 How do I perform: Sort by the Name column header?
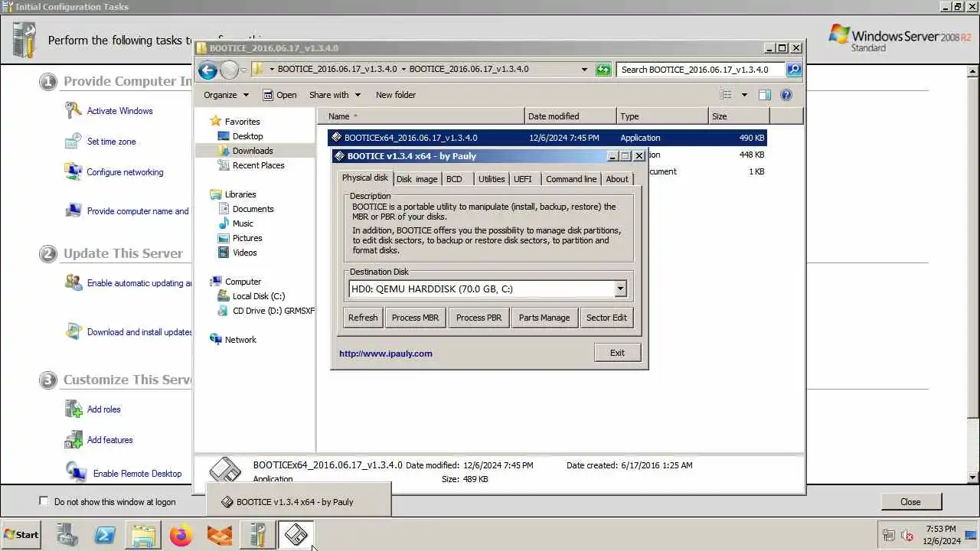click(421, 116)
